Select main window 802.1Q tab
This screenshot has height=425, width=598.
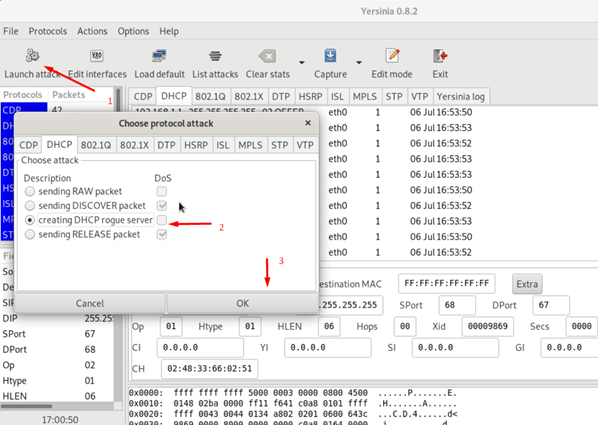point(211,97)
